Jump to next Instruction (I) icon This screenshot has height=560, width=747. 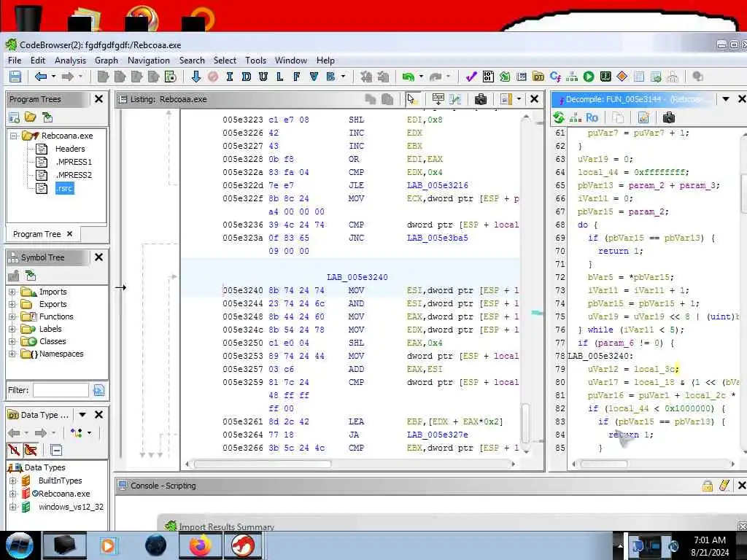[230, 76]
